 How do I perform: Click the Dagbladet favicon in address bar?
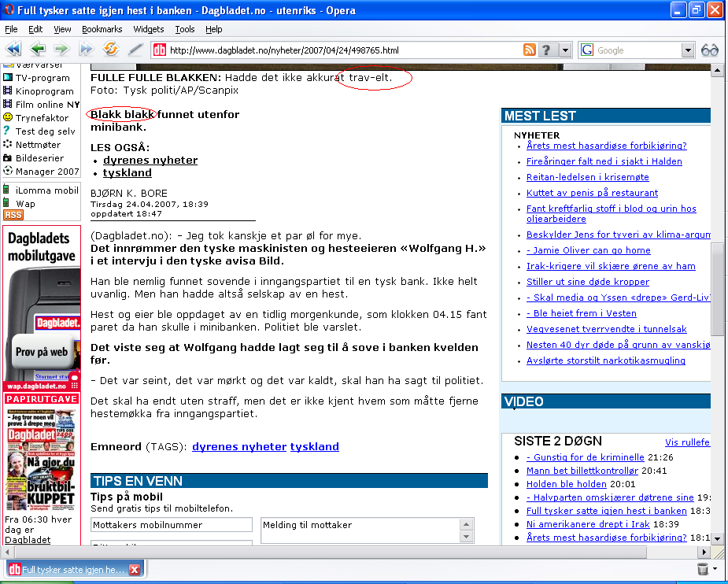(160, 50)
